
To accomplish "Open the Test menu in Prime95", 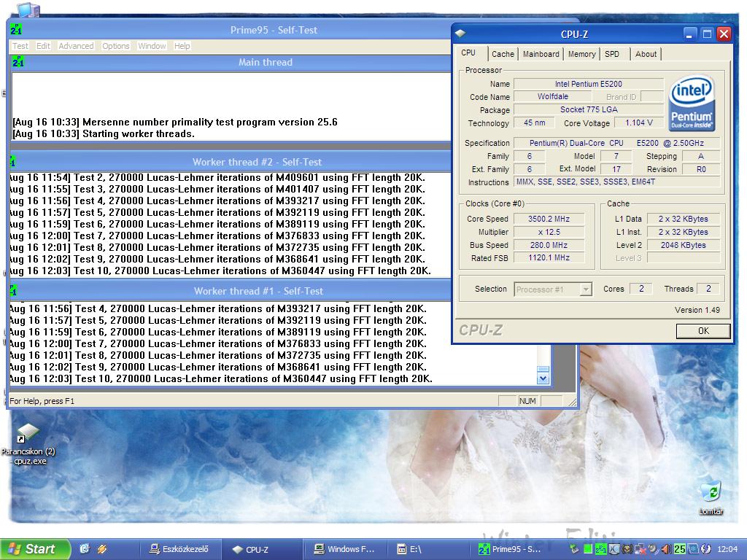I will point(20,46).
